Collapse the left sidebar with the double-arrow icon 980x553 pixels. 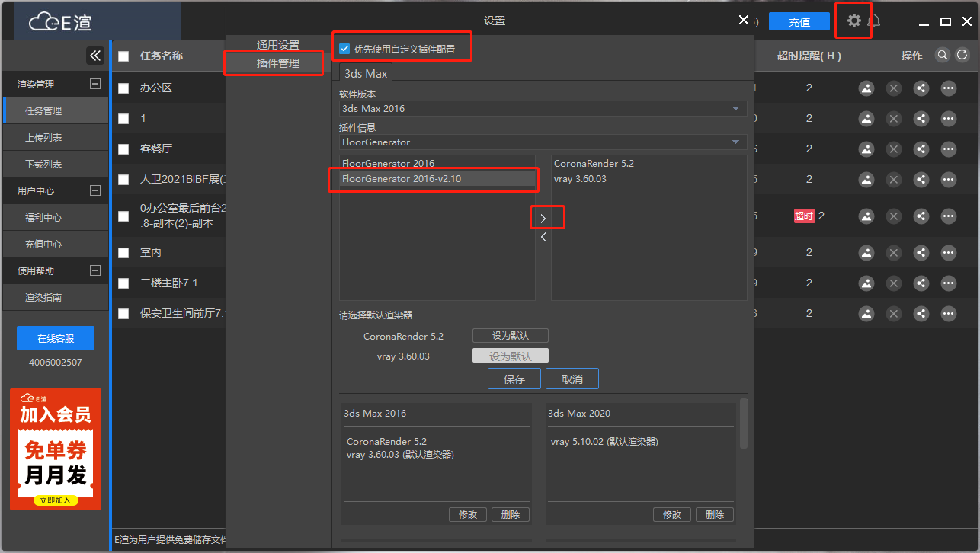tap(95, 56)
